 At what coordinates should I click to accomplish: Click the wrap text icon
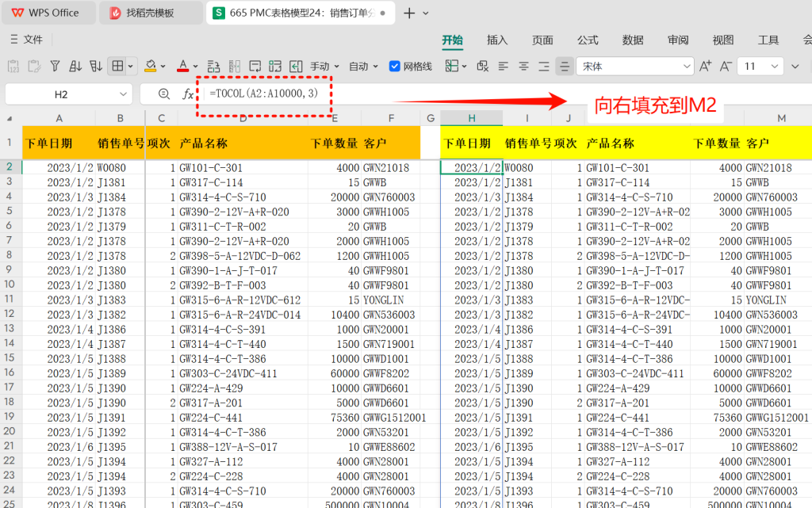[x=255, y=67]
